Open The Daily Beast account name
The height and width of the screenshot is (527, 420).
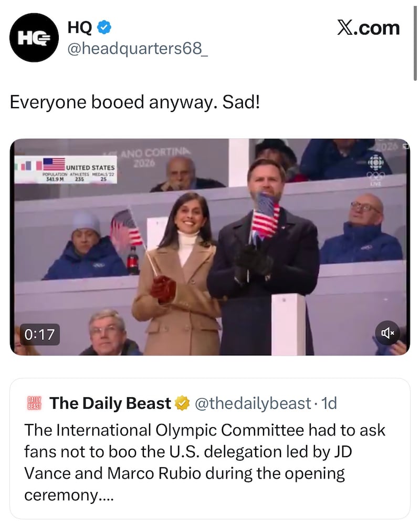[x=110, y=404]
